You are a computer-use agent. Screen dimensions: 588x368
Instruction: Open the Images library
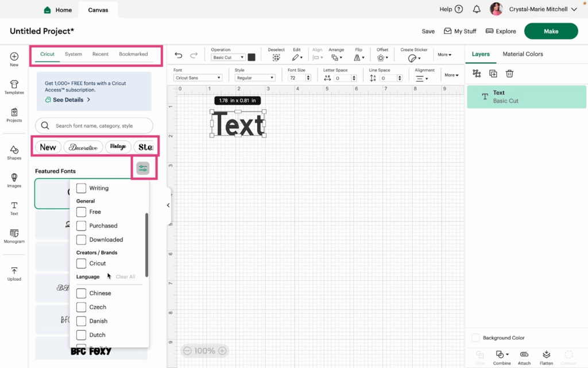pyautogui.click(x=14, y=177)
